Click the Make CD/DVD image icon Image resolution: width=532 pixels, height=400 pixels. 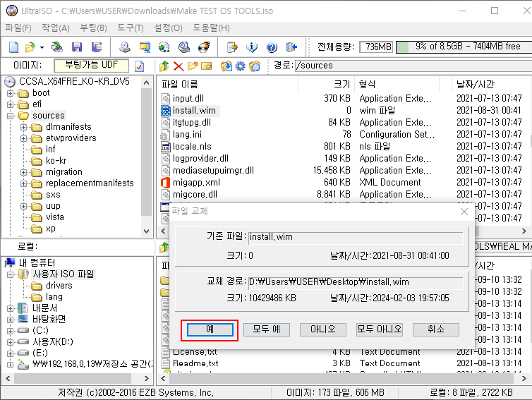point(125,47)
